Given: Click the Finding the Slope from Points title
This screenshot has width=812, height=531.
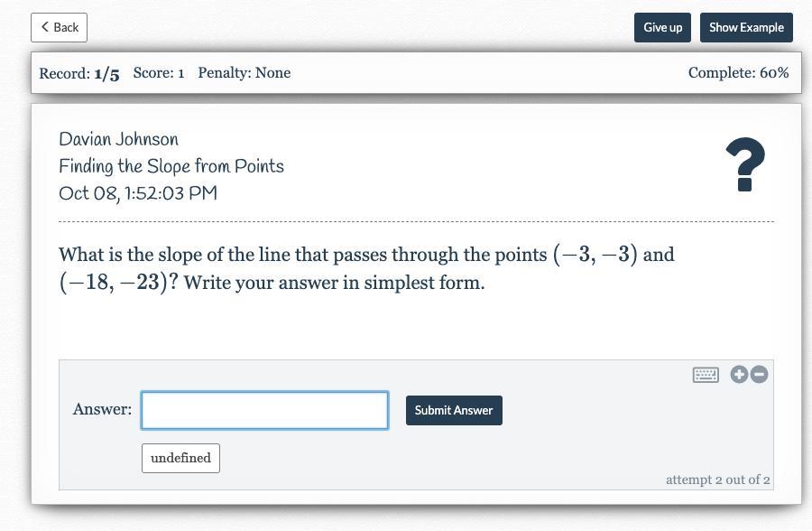Looking at the screenshot, I should [x=171, y=166].
